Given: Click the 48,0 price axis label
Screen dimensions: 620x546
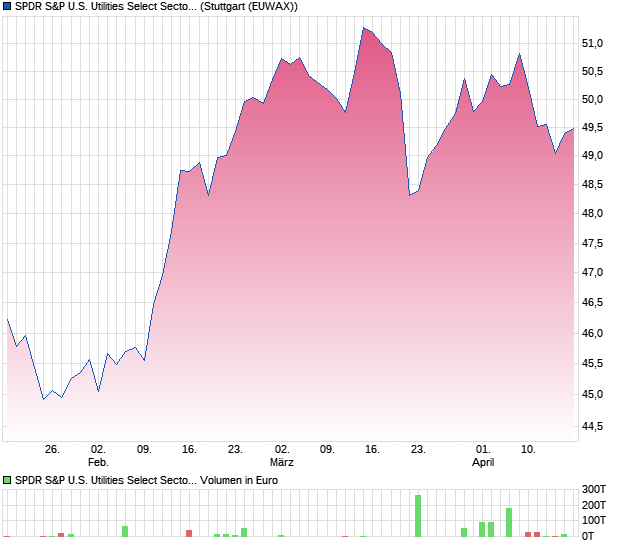Looking at the screenshot, I should pyautogui.click(x=592, y=213).
